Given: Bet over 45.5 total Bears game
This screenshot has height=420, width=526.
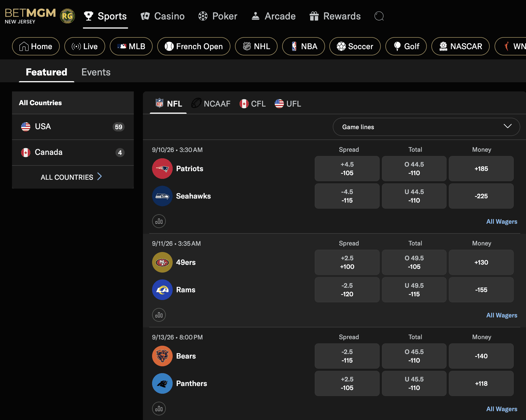Looking at the screenshot, I should pos(414,356).
